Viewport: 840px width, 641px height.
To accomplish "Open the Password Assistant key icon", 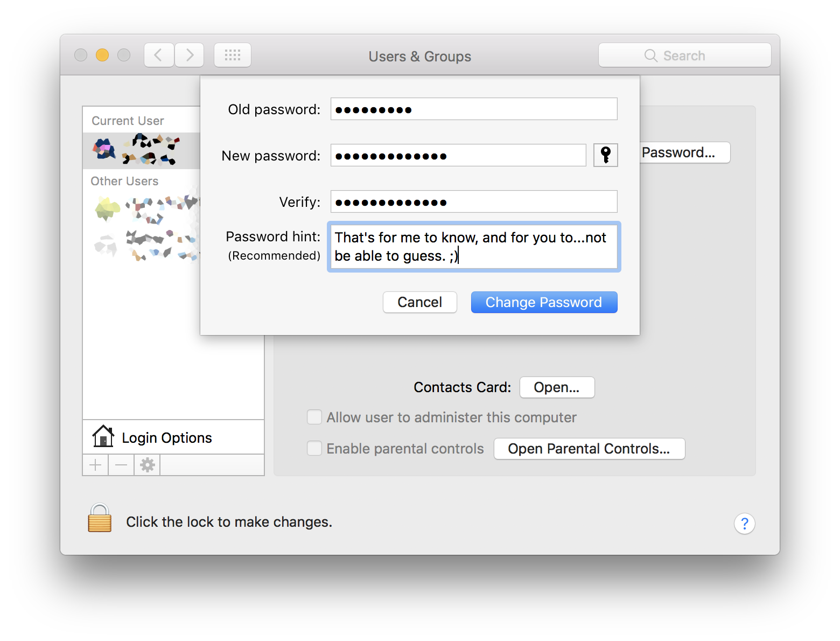I will pos(605,155).
